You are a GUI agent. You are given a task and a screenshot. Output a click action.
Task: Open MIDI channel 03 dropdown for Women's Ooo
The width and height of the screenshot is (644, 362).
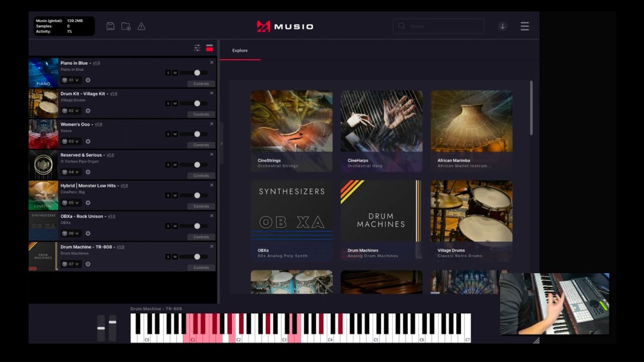click(x=71, y=141)
